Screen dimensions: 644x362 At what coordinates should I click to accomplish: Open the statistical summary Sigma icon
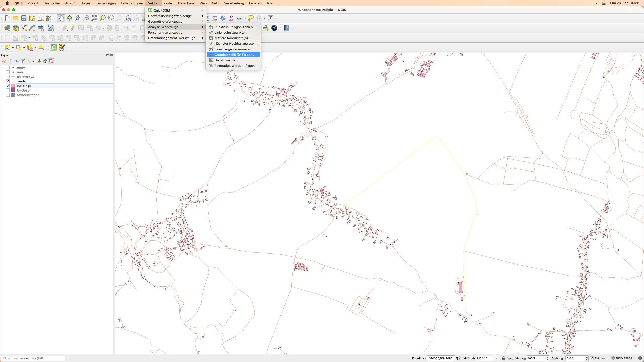click(231, 18)
